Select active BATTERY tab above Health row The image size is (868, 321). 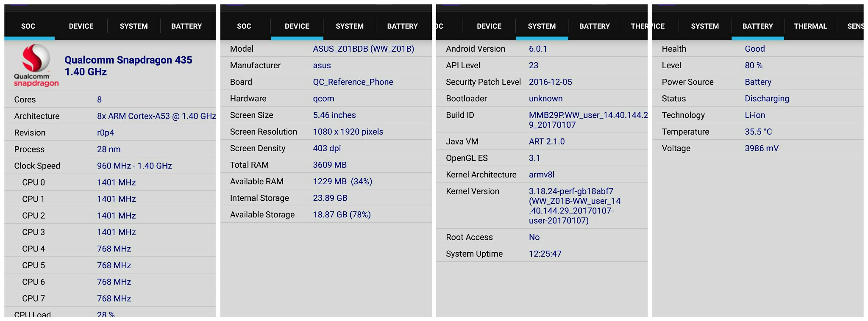coord(757,26)
